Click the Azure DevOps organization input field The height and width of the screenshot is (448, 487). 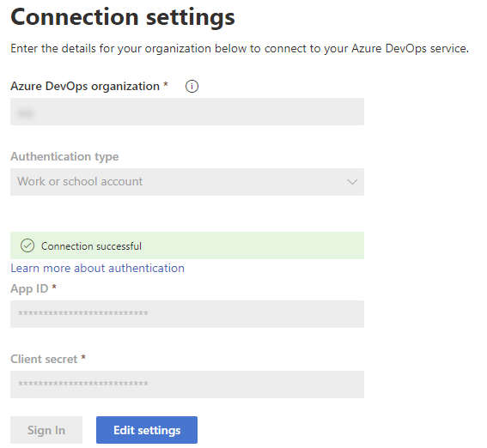(x=187, y=112)
